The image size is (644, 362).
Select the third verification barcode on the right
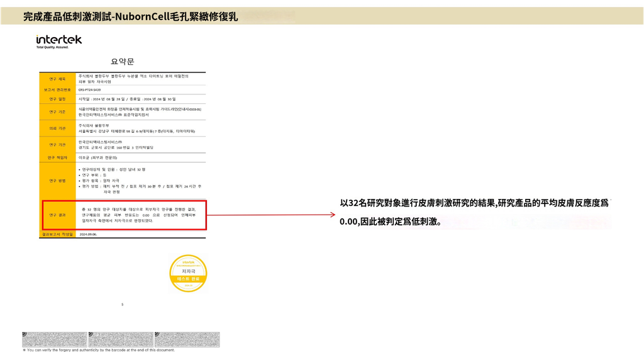click(187, 339)
